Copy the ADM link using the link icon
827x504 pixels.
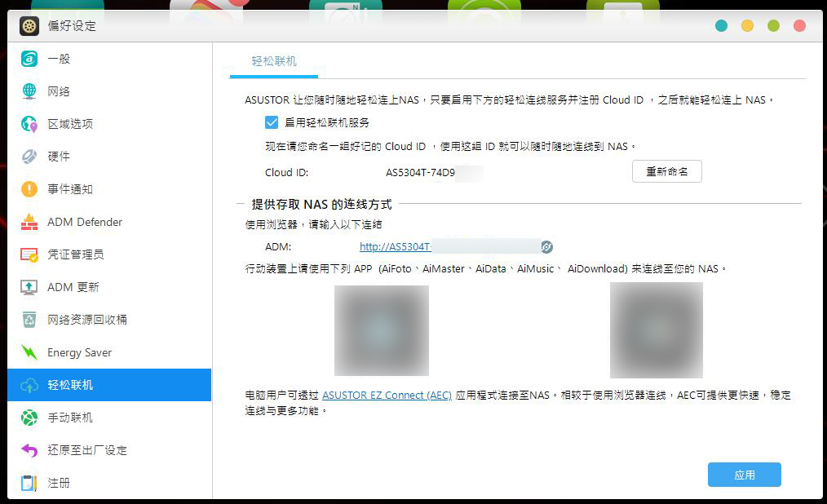547,247
